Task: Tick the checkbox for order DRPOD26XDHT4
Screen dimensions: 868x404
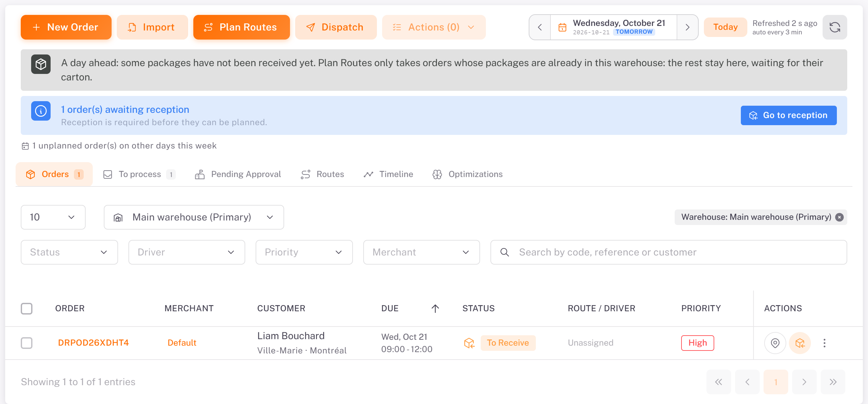Action: pos(27,343)
